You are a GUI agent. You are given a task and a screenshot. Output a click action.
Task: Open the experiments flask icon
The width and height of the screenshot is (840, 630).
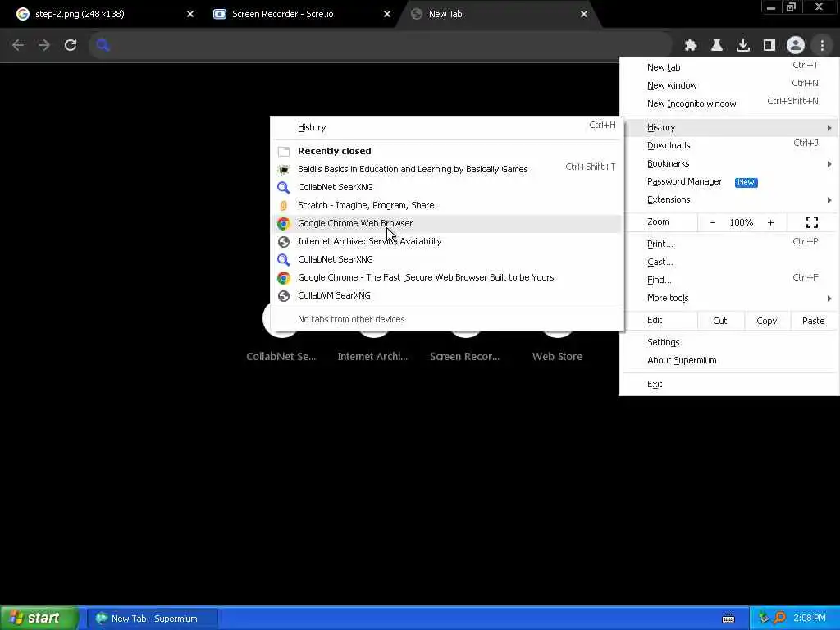click(x=717, y=46)
